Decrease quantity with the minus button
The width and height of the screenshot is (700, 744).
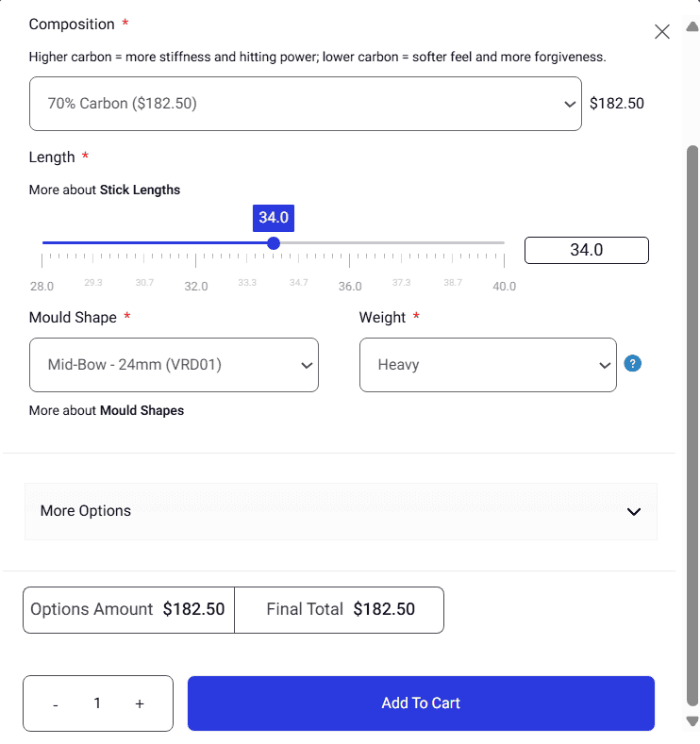pos(56,703)
